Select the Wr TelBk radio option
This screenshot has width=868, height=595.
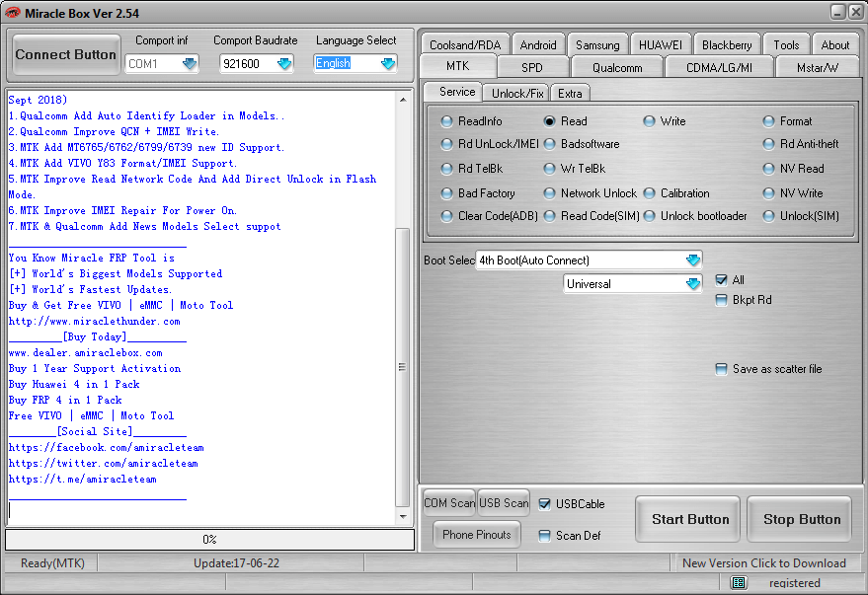point(549,168)
